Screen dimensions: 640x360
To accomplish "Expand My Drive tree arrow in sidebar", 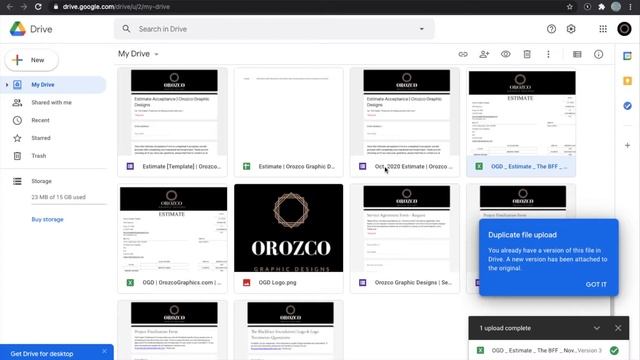I will tap(7, 85).
